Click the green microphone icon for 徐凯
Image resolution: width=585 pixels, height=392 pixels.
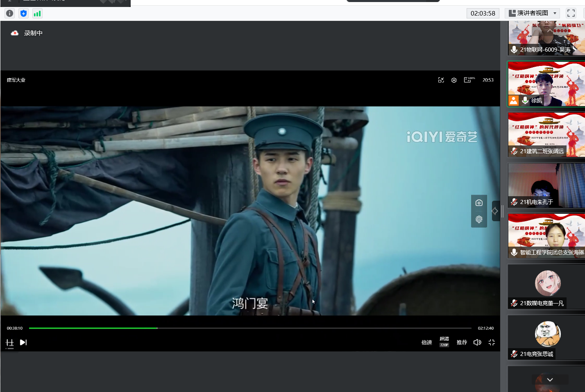[525, 100]
